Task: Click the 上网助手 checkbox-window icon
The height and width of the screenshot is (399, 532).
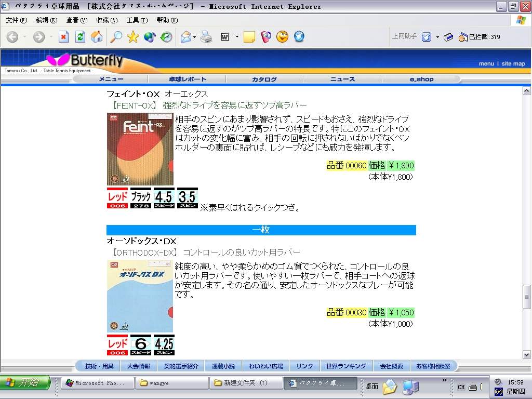Action: (427, 37)
